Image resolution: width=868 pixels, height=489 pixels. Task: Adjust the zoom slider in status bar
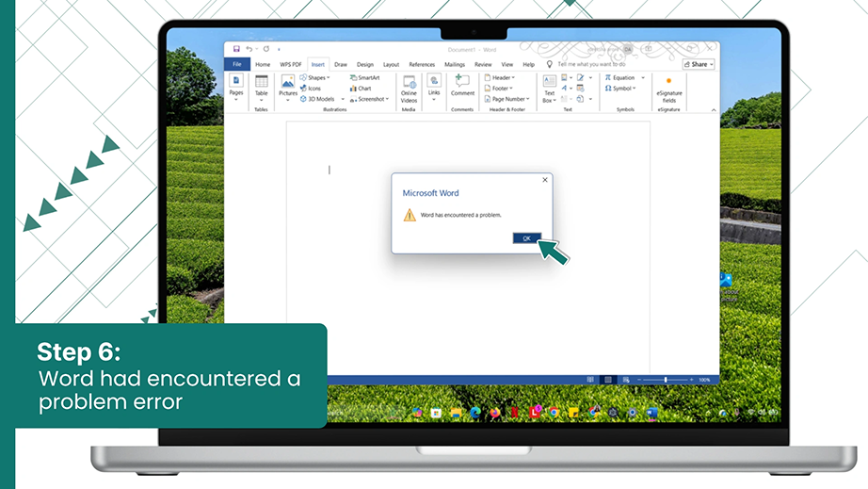[x=666, y=380]
